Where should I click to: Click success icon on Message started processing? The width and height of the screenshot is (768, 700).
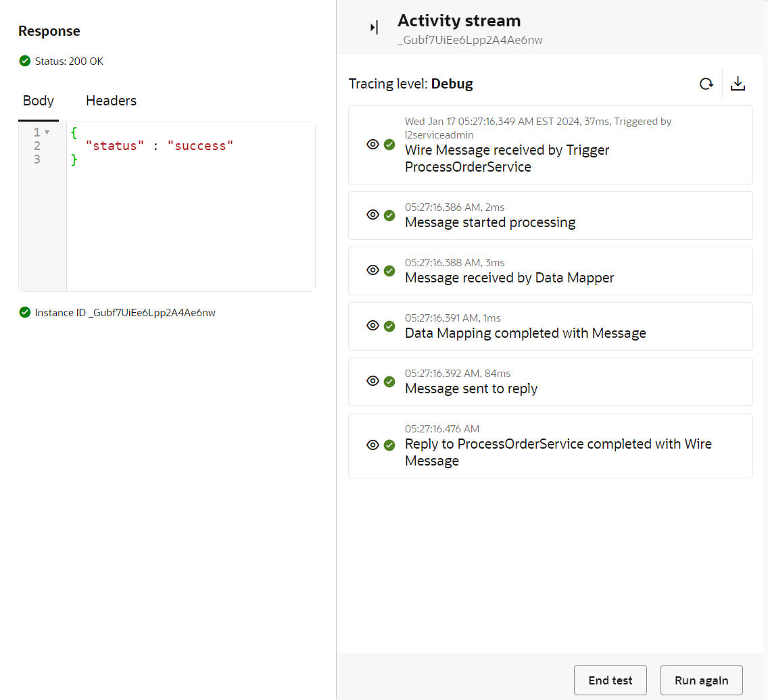389,216
